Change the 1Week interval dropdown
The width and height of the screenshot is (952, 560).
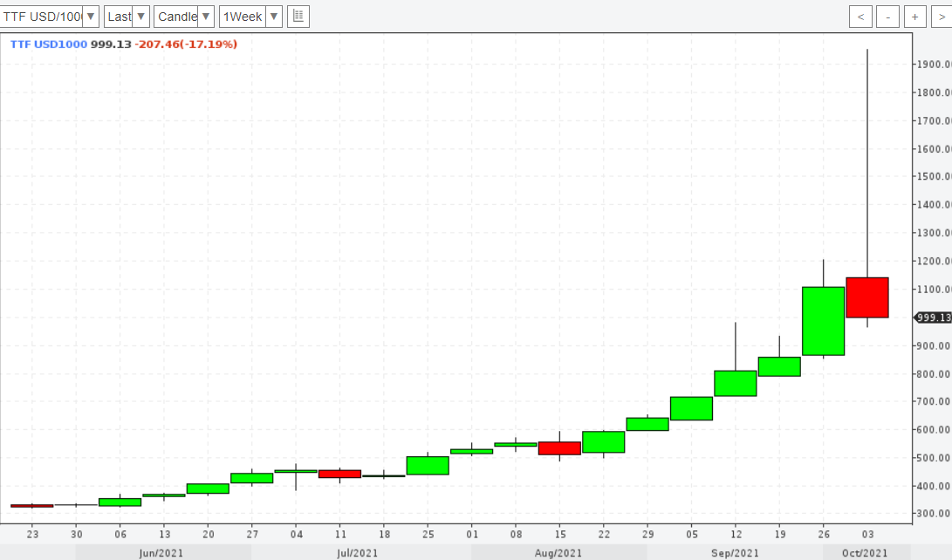coord(250,17)
